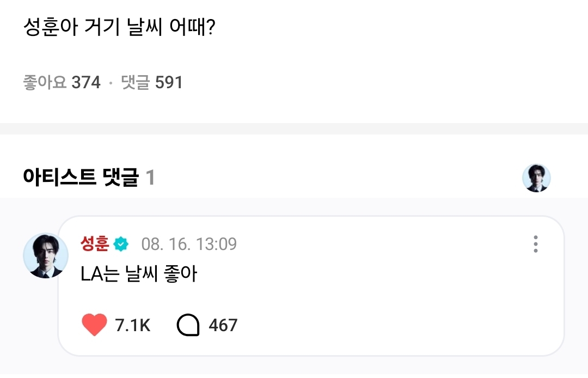Click the 08. 16. 13:09 timestamp
588x378 pixels.
point(189,244)
